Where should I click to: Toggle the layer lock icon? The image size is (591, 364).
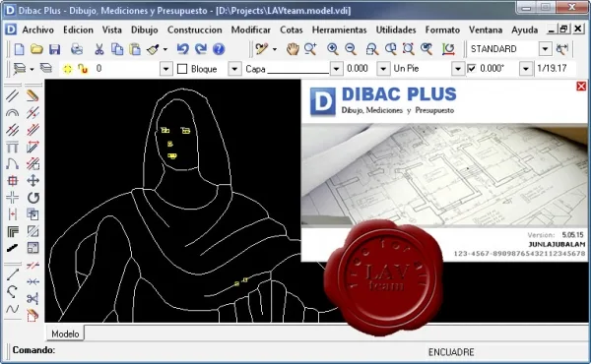(83, 69)
